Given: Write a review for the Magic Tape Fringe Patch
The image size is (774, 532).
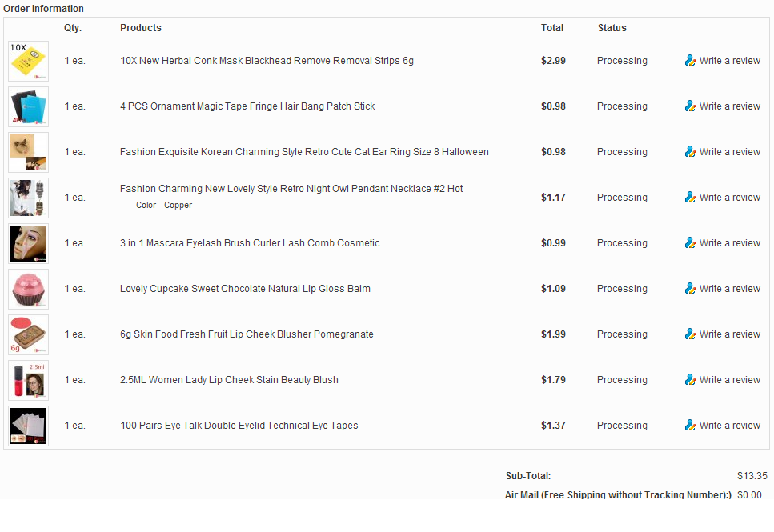Looking at the screenshot, I should pyautogui.click(x=729, y=106).
